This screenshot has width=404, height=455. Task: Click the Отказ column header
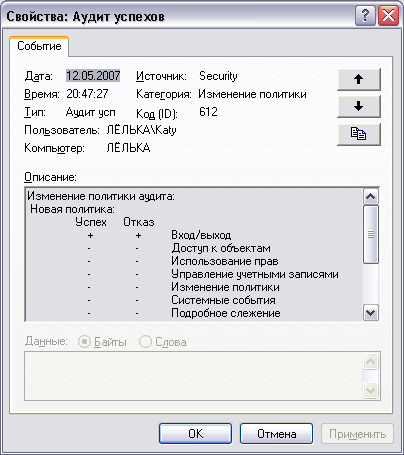coord(139,222)
